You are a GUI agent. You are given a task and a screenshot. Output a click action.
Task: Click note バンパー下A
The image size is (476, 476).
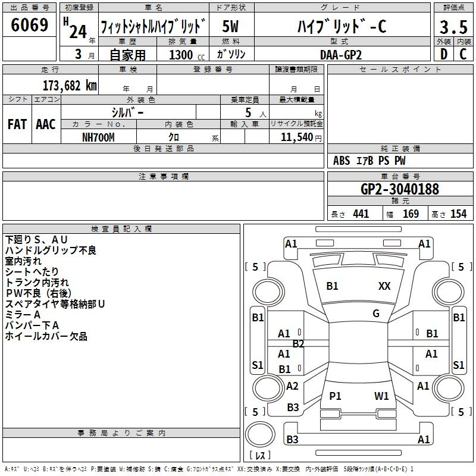pos(32,325)
